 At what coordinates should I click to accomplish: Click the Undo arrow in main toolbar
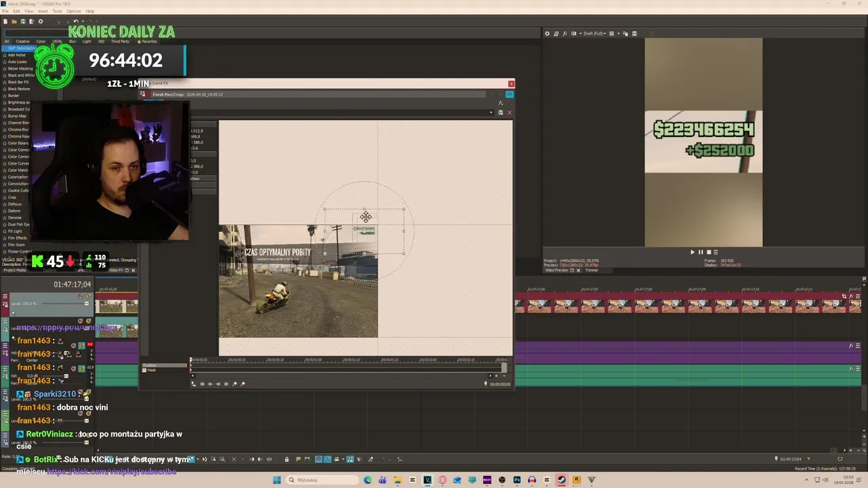tap(76, 21)
